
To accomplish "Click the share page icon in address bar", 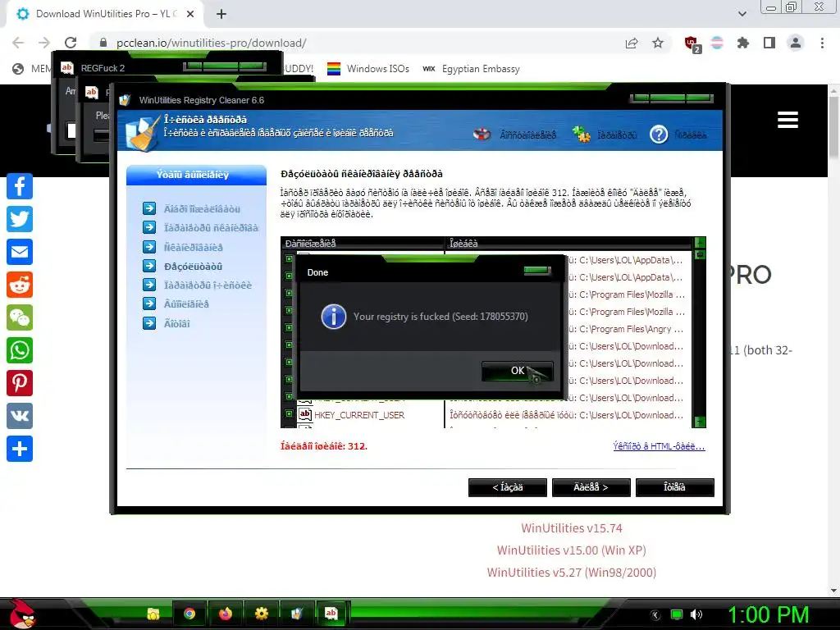I will coord(632,43).
